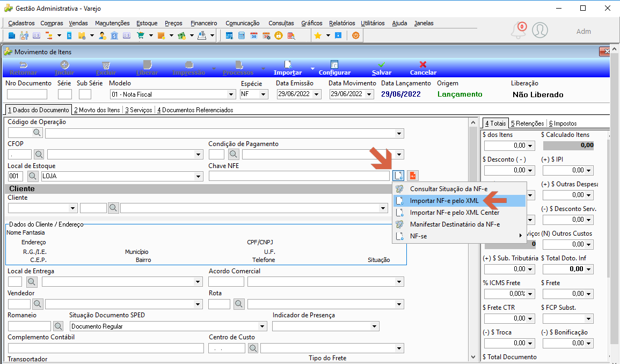Screen dimensions: 620x364
Task: Expand the LOJA stock location dropdown
Action: pos(199,176)
